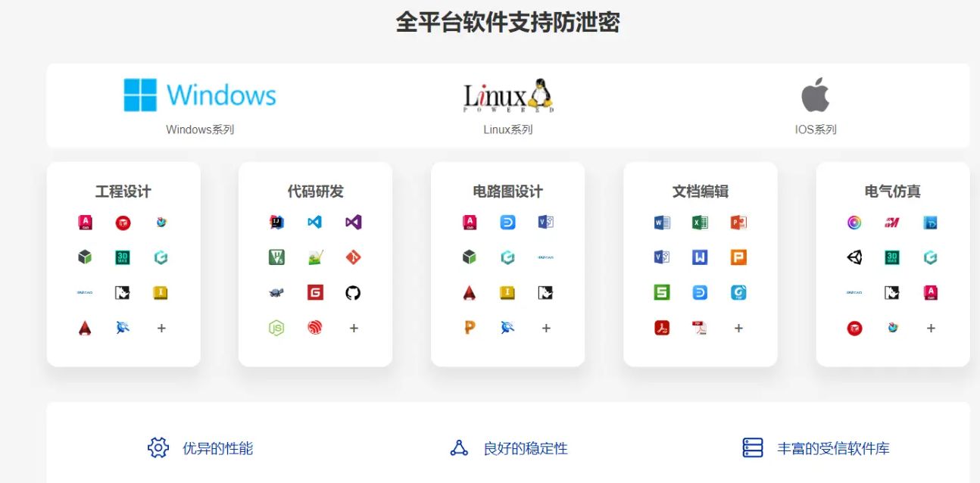This screenshot has width=980, height=483.
Task: Select the 'Windows系列' label
Action: tap(200, 129)
